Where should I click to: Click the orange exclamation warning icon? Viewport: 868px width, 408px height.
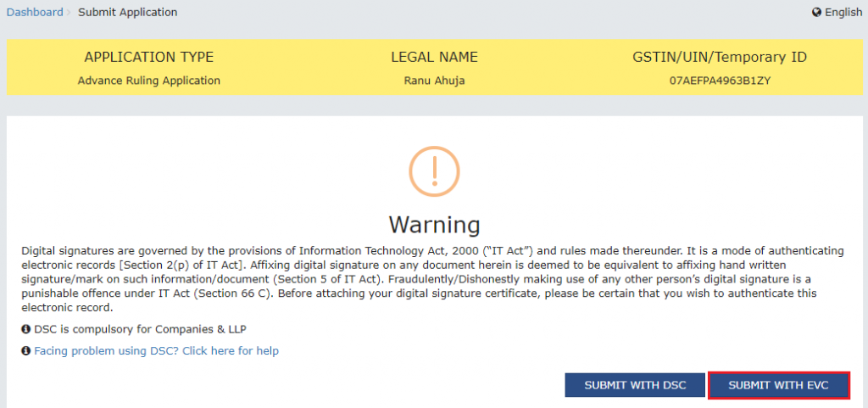tap(435, 171)
